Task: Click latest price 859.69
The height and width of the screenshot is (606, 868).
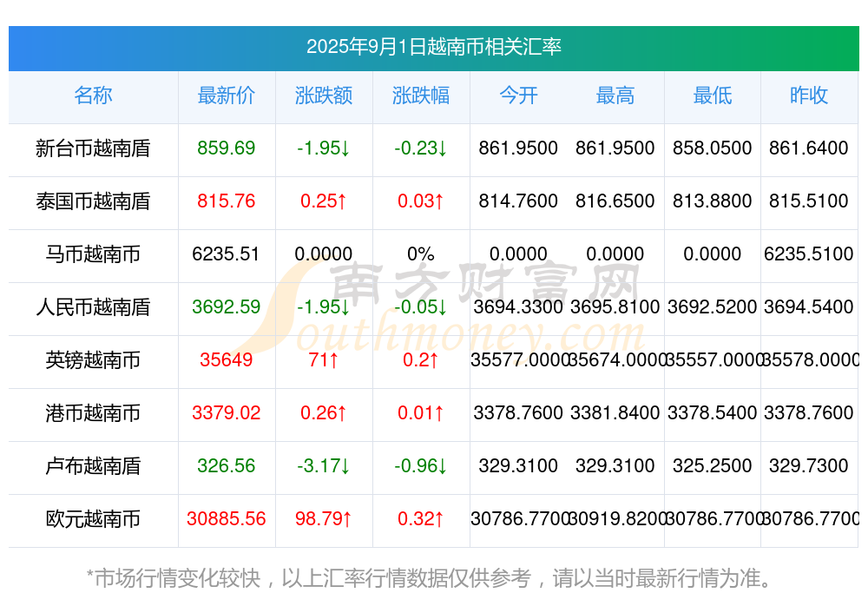Action: [x=226, y=148]
